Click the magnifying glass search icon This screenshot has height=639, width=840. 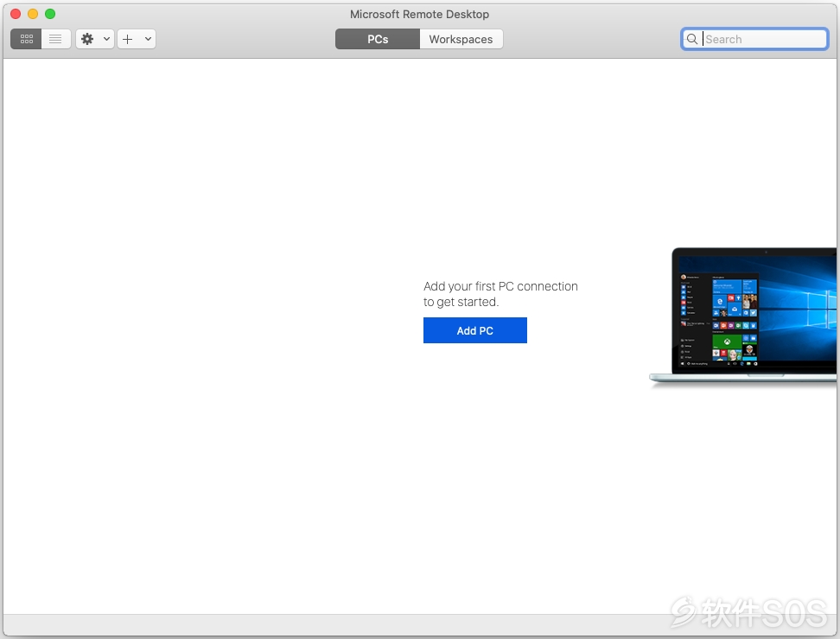[x=692, y=39]
